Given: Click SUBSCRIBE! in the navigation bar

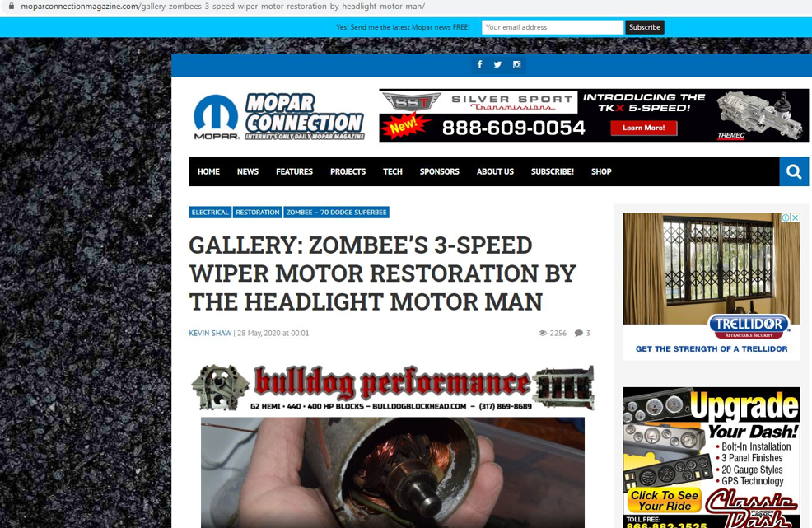Looking at the screenshot, I should 553,171.
